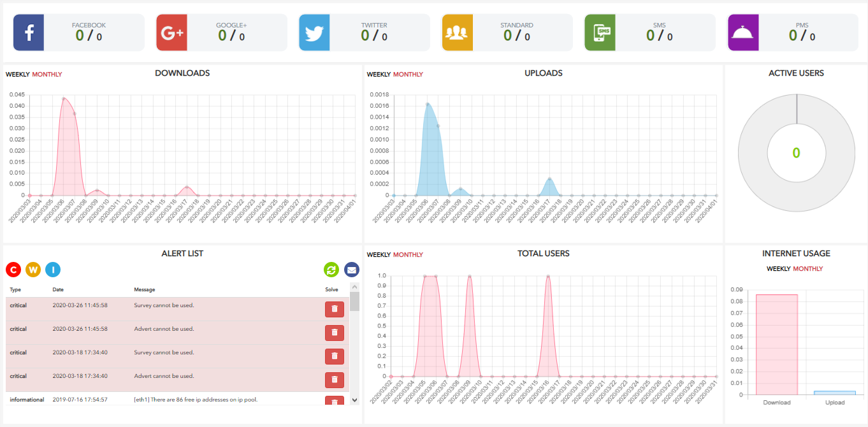868x427 pixels.
Task: Toggle informational alerts with the I filter
Action: tap(52, 270)
